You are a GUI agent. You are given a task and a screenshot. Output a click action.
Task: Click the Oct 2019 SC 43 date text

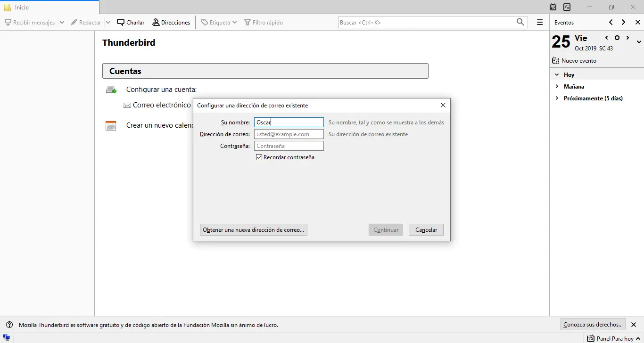(594, 49)
